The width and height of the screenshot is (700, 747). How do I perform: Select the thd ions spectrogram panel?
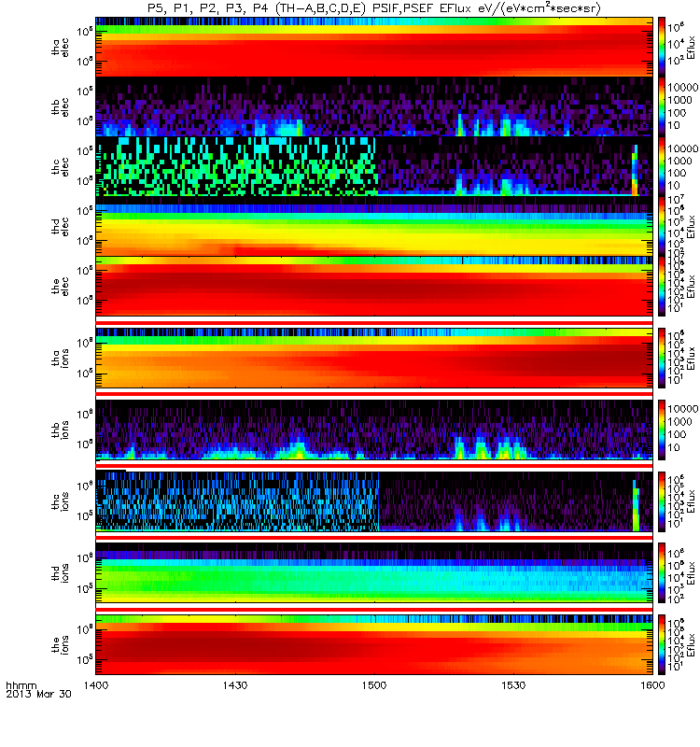click(x=374, y=572)
